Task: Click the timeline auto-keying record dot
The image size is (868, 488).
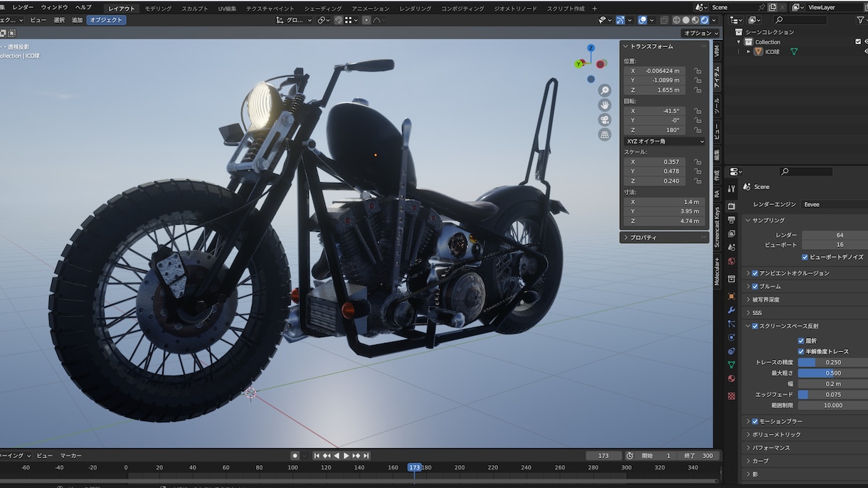Action: tap(295, 455)
